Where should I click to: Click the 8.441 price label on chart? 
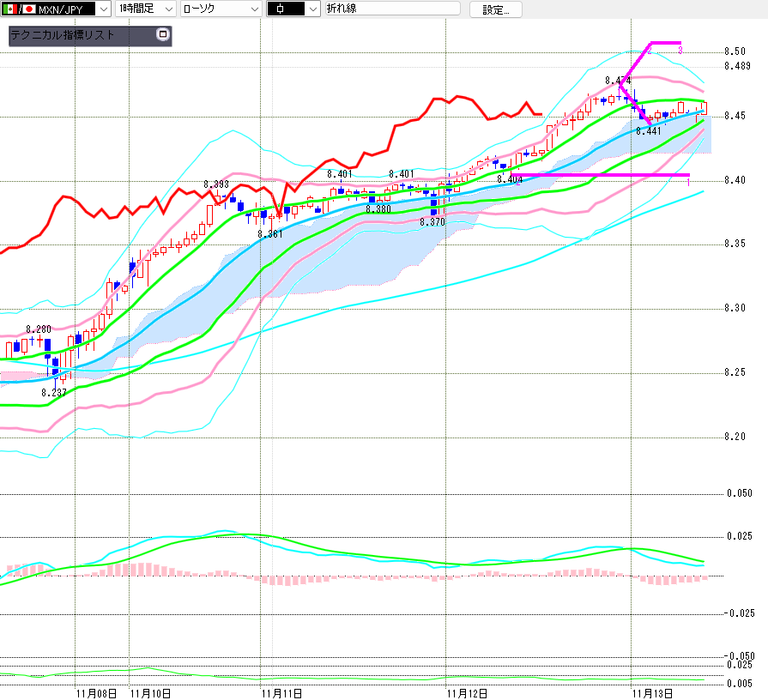tap(649, 131)
